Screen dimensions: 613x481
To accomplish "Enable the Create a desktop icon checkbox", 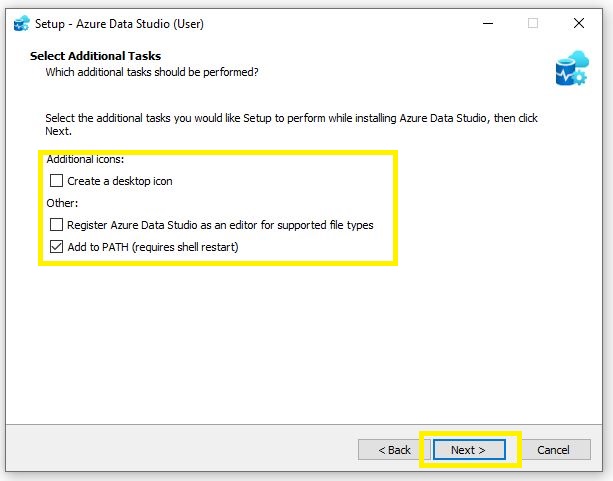I will (x=56, y=181).
